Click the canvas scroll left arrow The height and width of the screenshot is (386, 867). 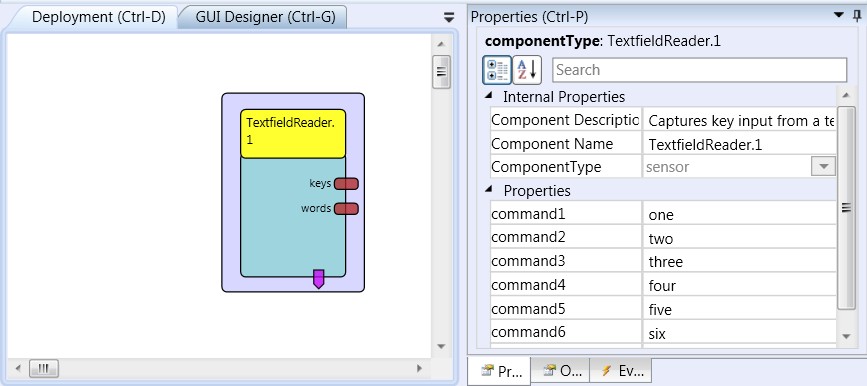[x=18, y=368]
